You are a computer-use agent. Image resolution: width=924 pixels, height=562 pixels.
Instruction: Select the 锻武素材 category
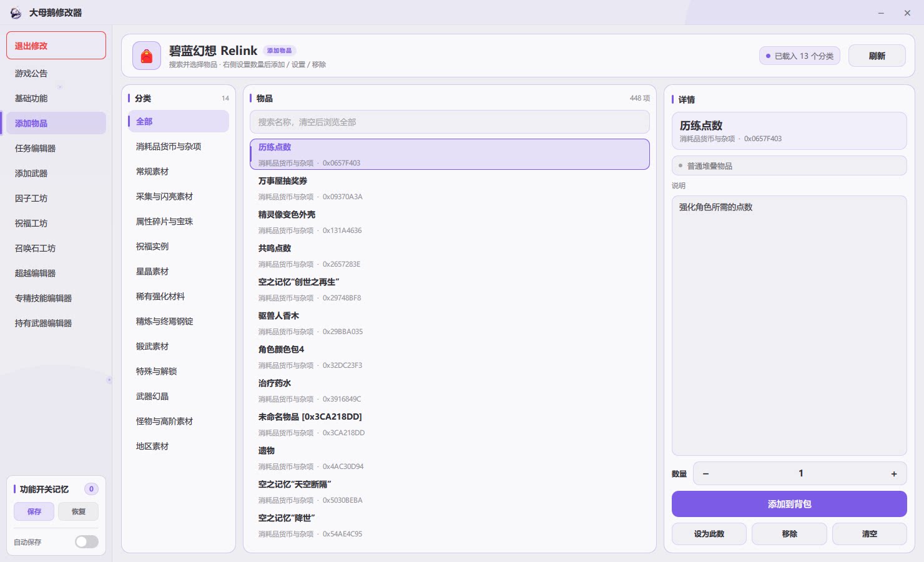click(179, 346)
